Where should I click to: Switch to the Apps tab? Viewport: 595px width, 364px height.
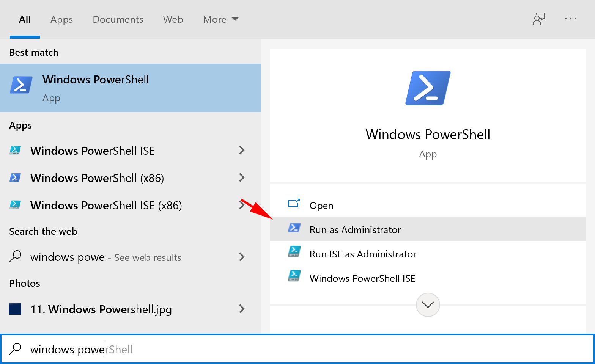tap(61, 19)
